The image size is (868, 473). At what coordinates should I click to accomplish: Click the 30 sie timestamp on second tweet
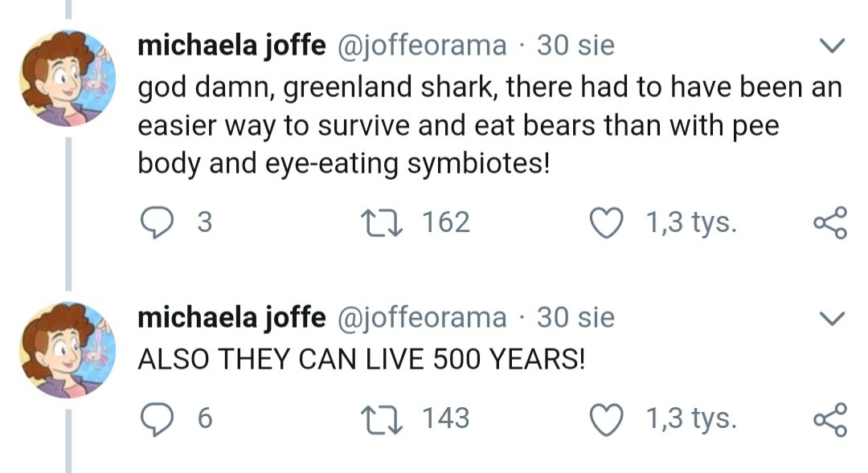coord(575,318)
